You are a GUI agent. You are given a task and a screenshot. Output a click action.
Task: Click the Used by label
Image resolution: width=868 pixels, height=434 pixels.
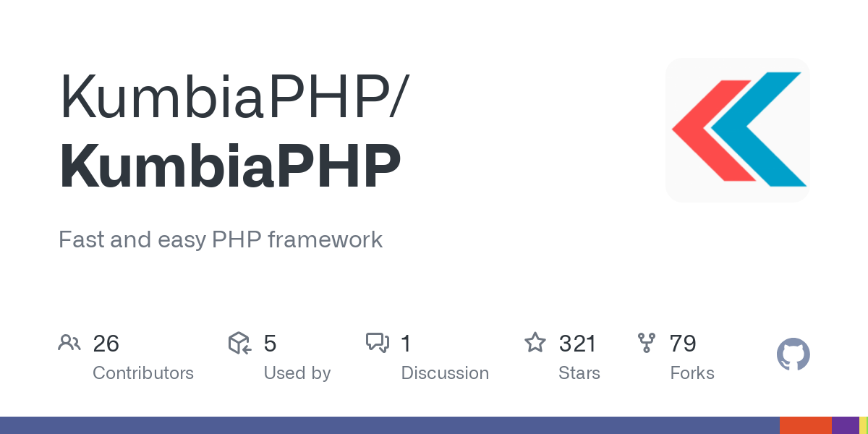(x=297, y=373)
